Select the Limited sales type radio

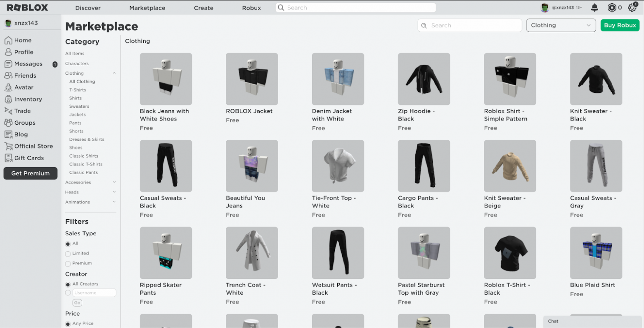68,254
